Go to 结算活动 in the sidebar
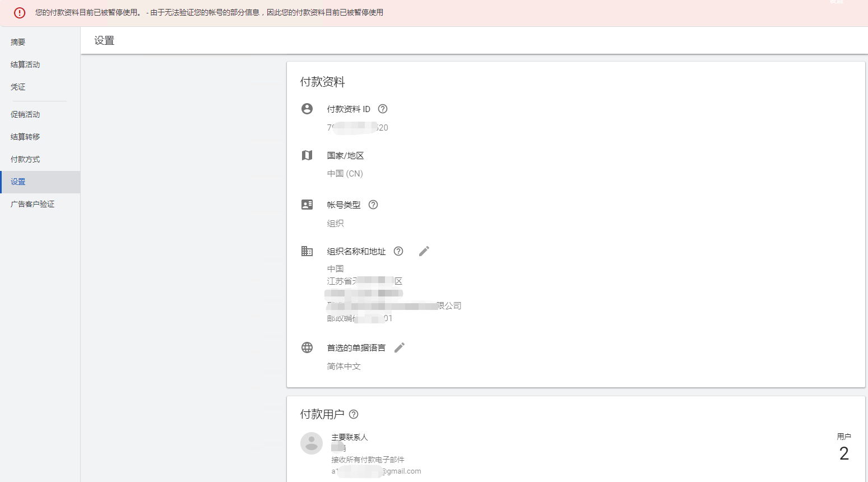This screenshot has width=868, height=482. coord(40,64)
